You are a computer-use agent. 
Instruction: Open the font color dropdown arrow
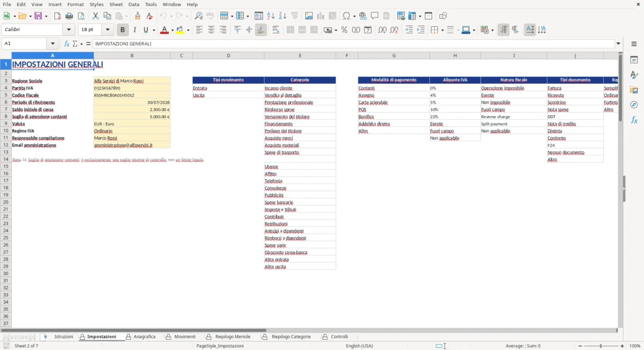point(172,30)
